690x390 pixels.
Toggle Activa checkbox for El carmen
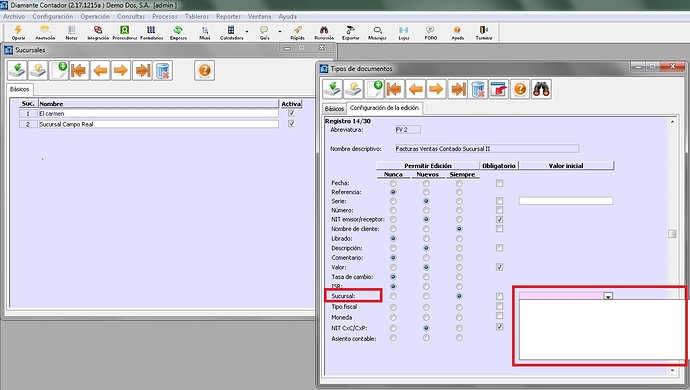click(291, 113)
